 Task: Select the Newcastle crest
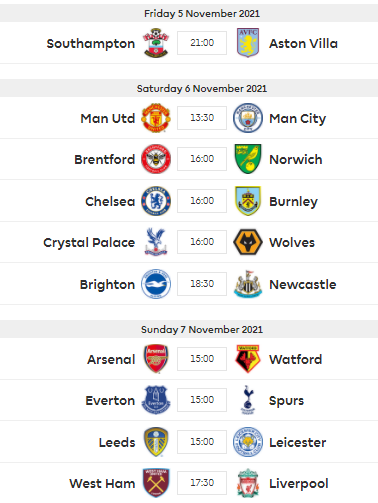248,284
